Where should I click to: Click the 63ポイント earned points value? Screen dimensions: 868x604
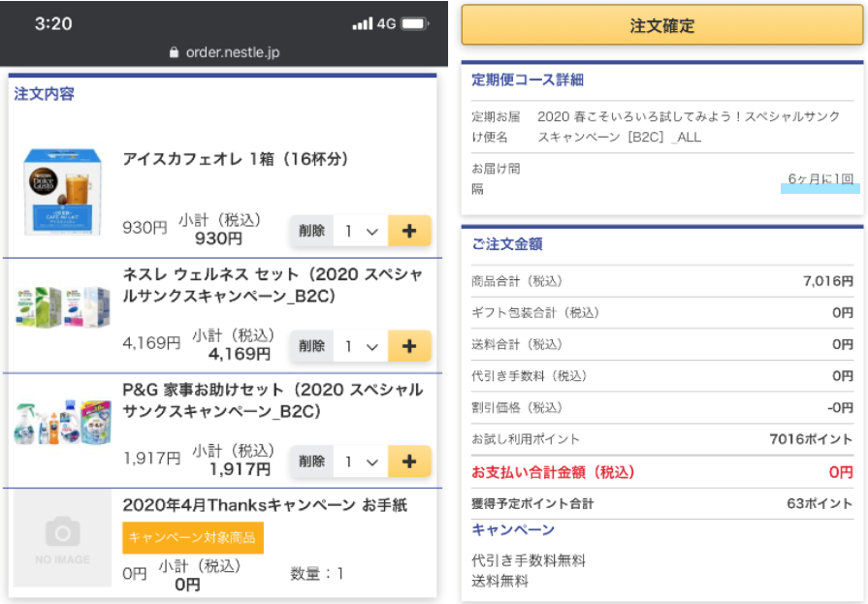pos(820,503)
